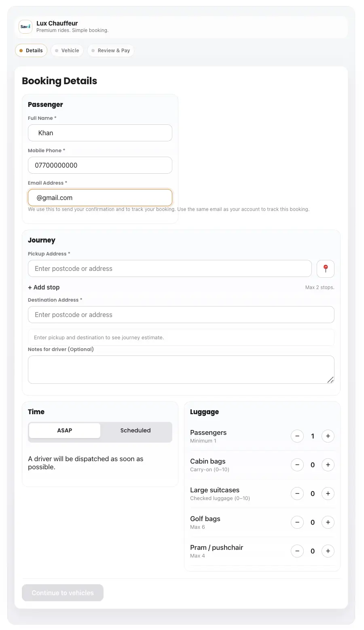The height and width of the screenshot is (630, 364).
Task: Select the ASAP time option
Action: tap(65, 430)
